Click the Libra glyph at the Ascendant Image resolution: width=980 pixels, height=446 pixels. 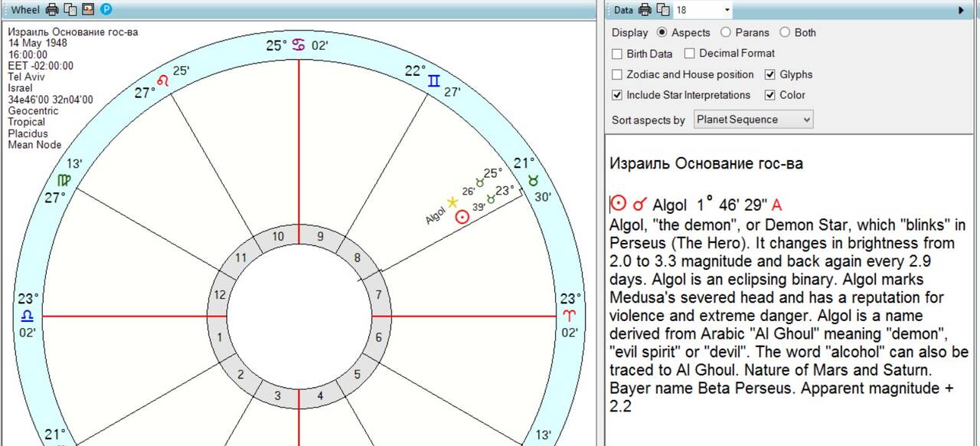click(27, 316)
